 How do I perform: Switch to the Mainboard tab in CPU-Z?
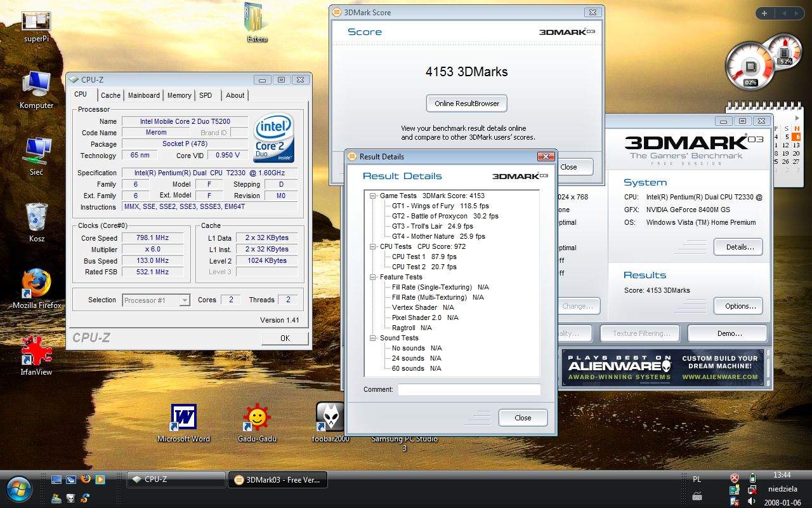coord(144,95)
